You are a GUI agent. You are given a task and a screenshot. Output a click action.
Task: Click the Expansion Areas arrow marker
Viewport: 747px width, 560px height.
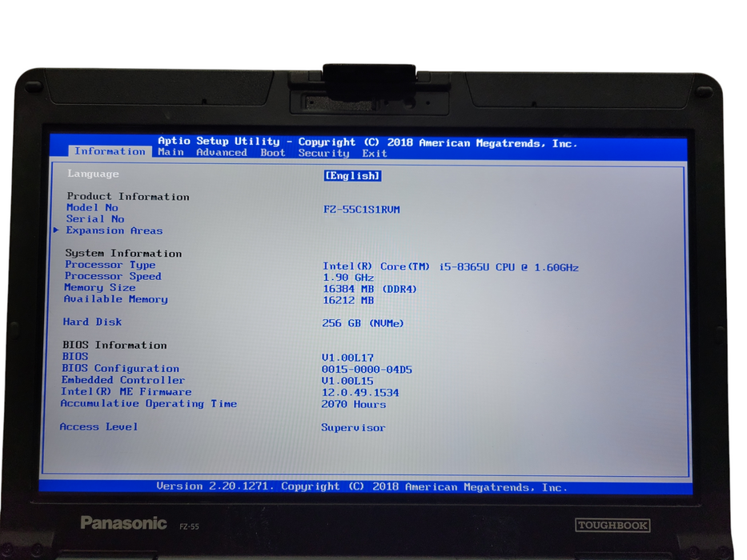tap(56, 230)
